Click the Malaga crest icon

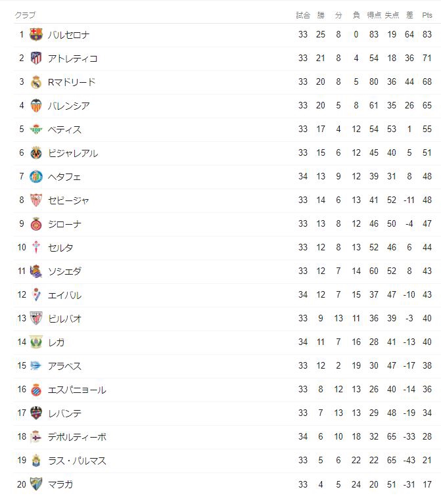point(36,484)
